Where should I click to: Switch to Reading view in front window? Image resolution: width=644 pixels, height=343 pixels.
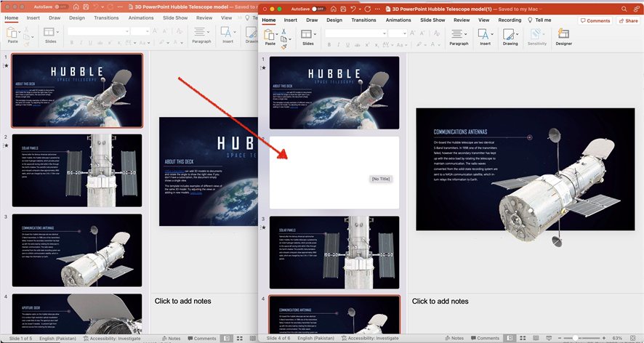tap(536, 338)
